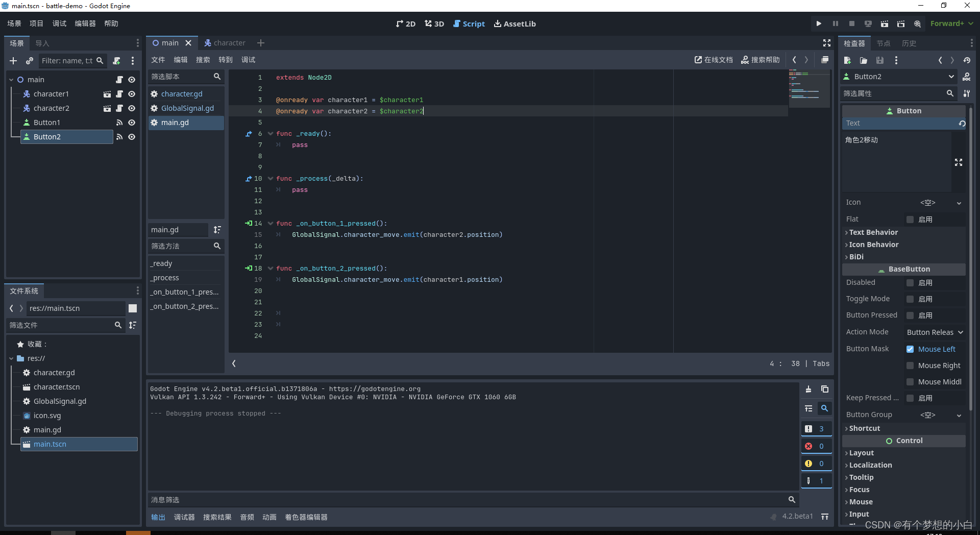Open inspector object history icon
This screenshot has height=535, width=980.
pyautogui.click(x=967, y=60)
